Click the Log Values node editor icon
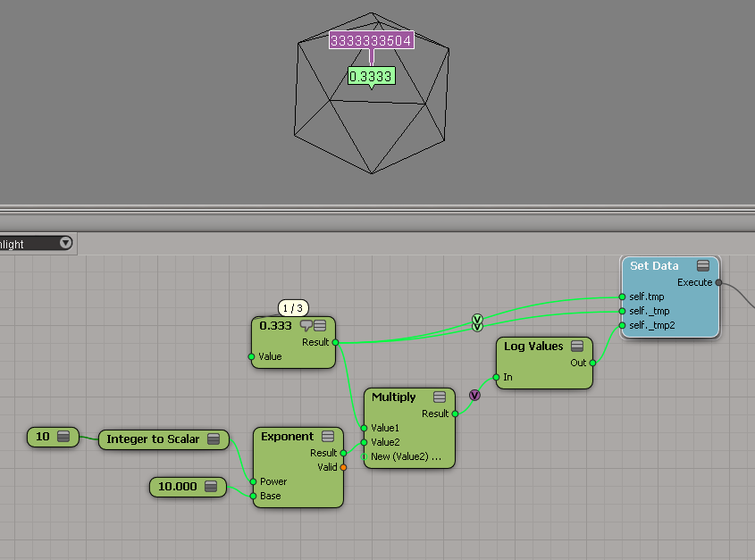The image size is (755, 560). [577, 346]
